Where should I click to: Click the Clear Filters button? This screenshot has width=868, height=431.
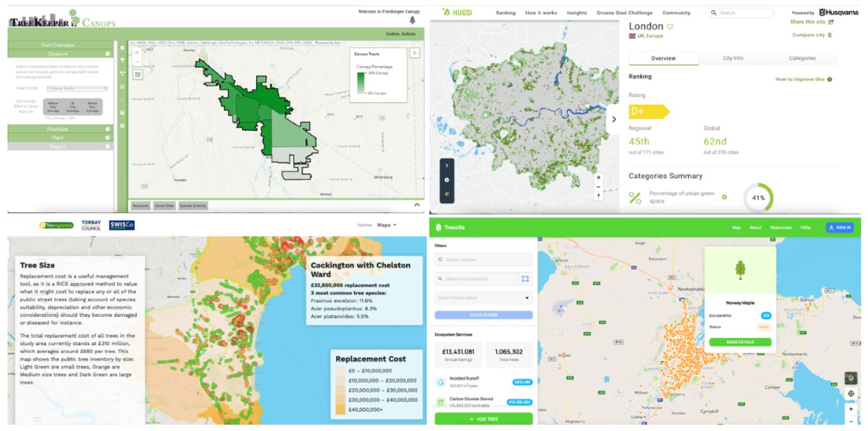483,314
